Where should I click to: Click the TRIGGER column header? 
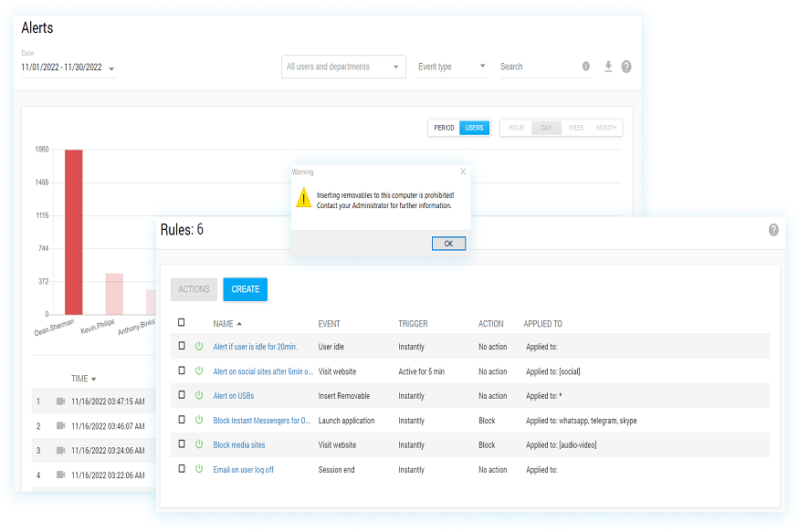pos(413,324)
